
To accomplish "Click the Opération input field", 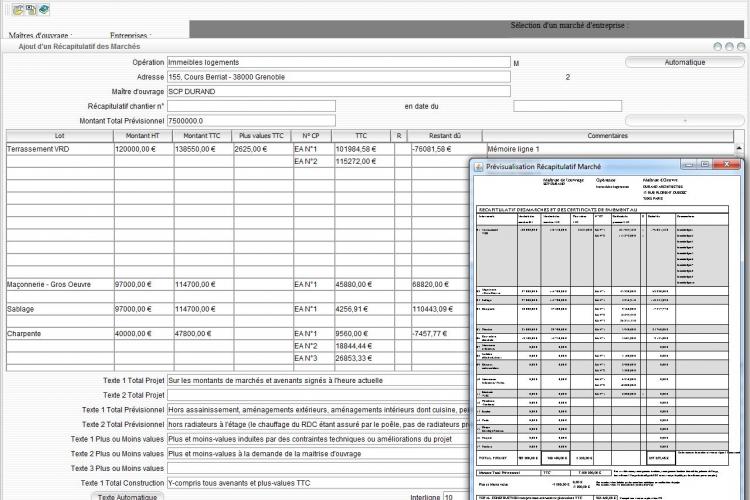I will (339, 62).
